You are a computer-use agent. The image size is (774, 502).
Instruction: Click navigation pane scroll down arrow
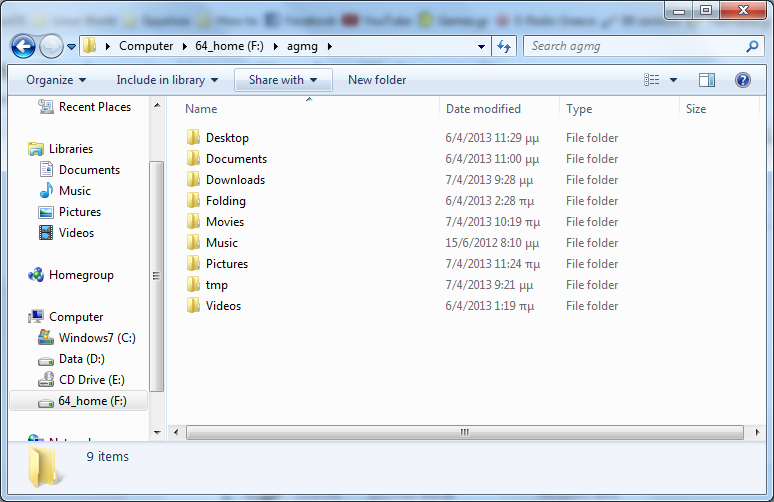click(157, 433)
